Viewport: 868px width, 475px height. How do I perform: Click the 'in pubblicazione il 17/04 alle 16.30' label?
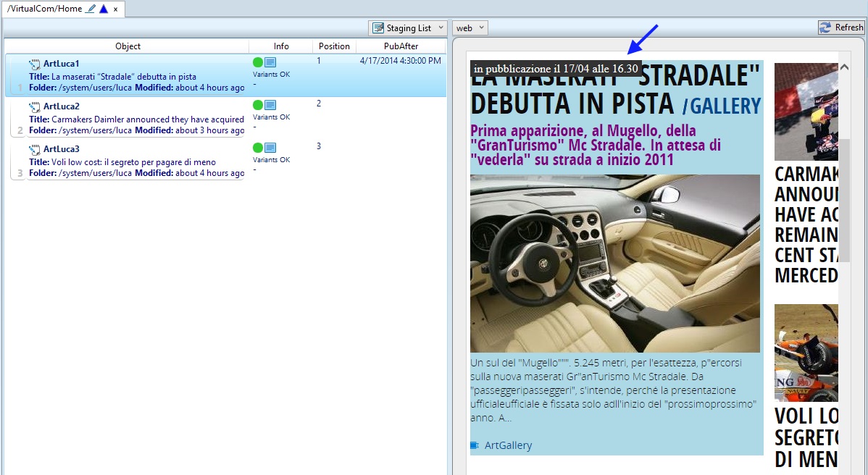click(x=556, y=69)
